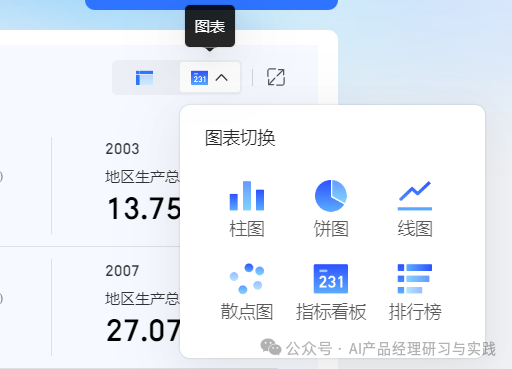Image resolution: width=512 pixels, height=369 pixels.
Task: Click the 图表切换 panel title
Action: (240, 138)
